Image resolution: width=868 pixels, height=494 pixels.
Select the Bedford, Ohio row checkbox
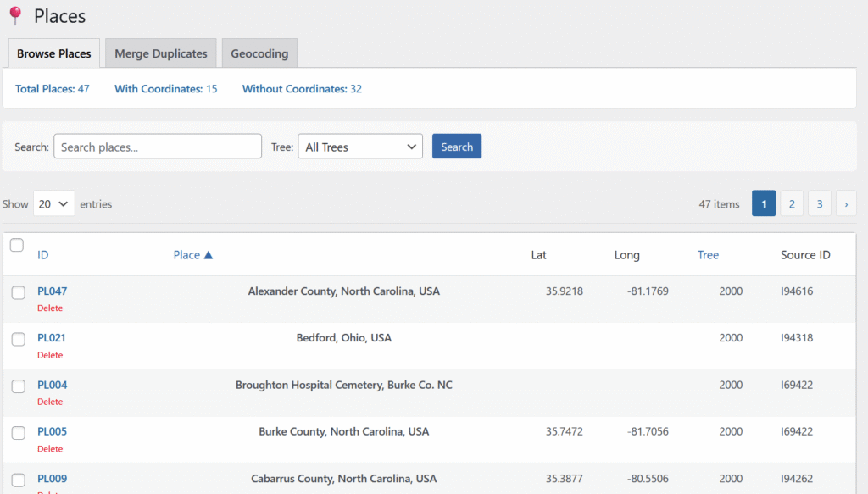click(x=18, y=340)
